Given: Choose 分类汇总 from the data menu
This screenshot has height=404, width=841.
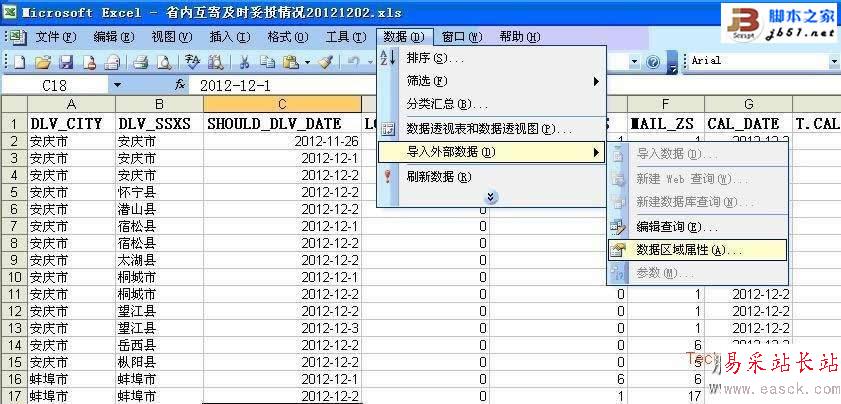Looking at the screenshot, I should point(492,104).
